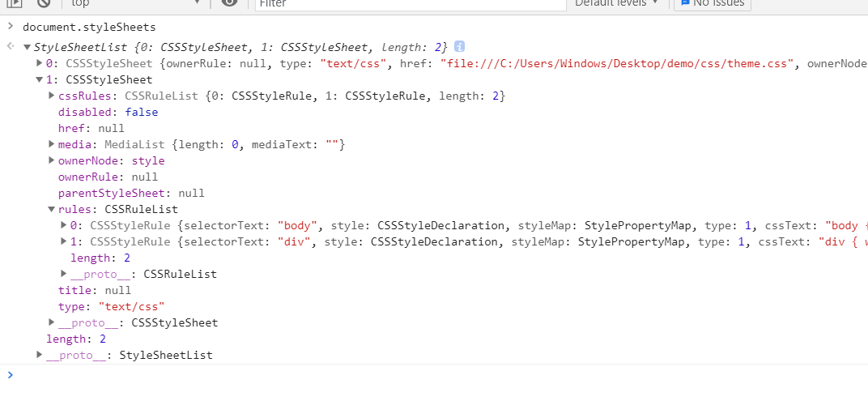
Task: Click the clear console icon
Action: pyautogui.click(x=44, y=3)
